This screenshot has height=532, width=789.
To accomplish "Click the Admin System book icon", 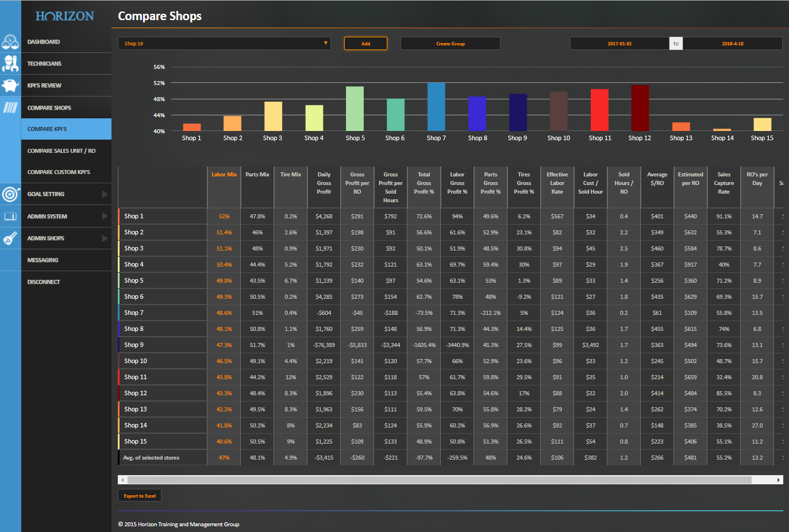I will [x=10, y=217].
